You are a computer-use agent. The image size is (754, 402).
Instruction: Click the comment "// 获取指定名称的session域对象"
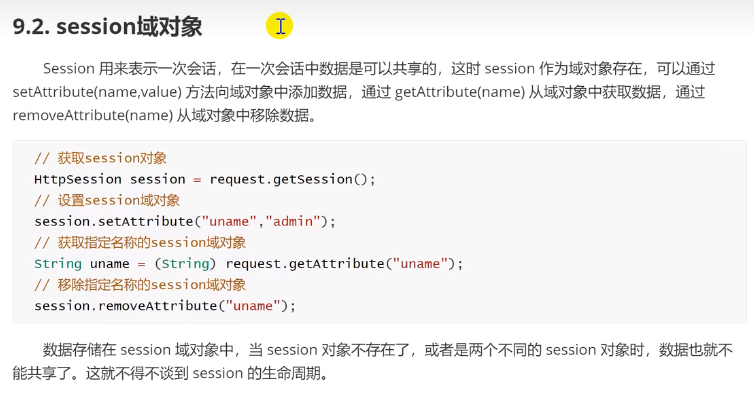pyautogui.click(x=140, y=243)
